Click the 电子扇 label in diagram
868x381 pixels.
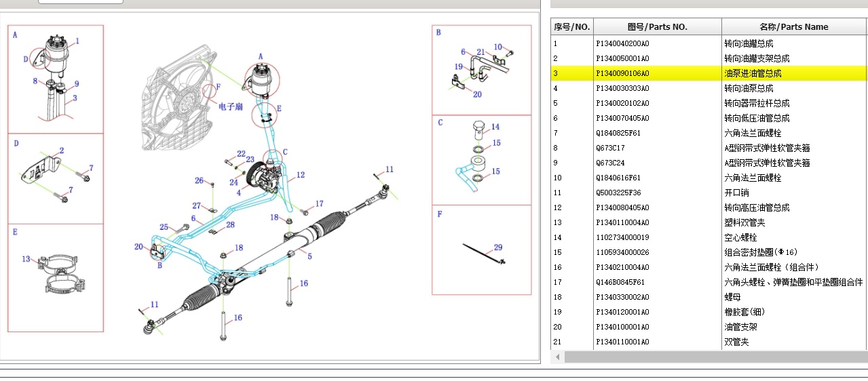click(231, 106)
